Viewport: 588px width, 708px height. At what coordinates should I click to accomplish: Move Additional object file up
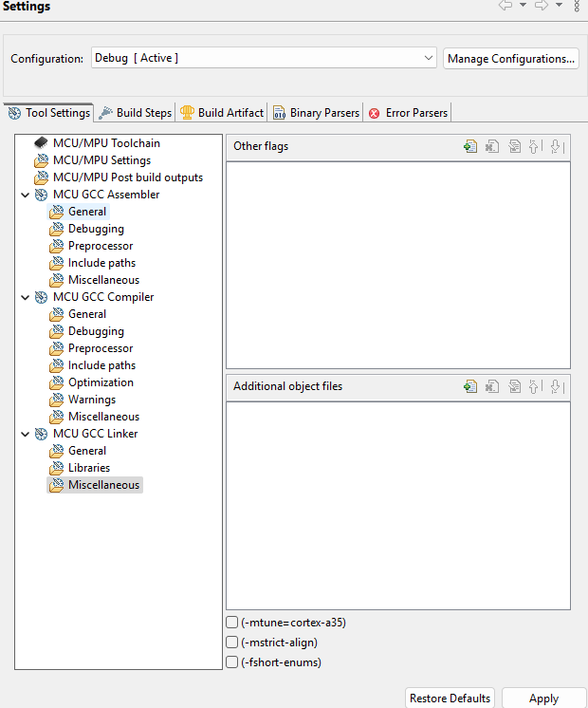click(535, 386)
